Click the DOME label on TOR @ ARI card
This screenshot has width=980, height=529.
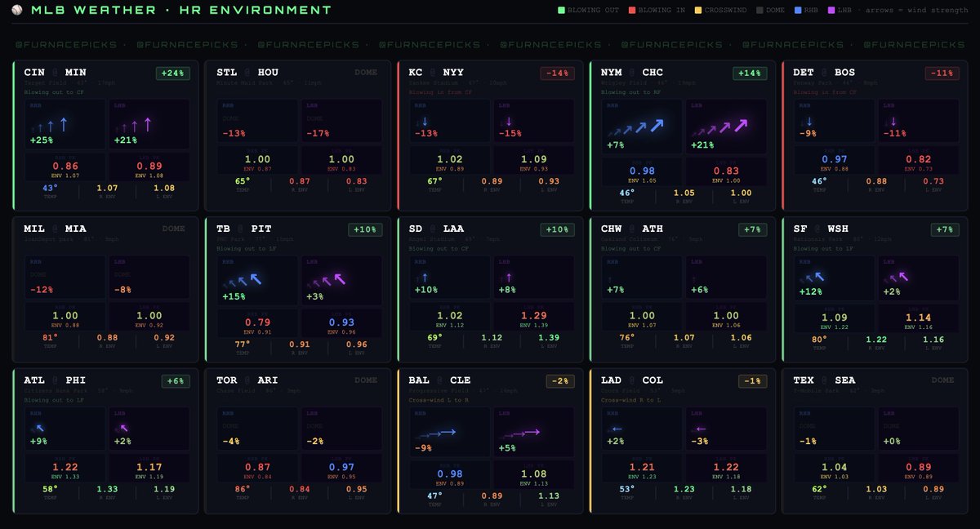pos(366,380)
